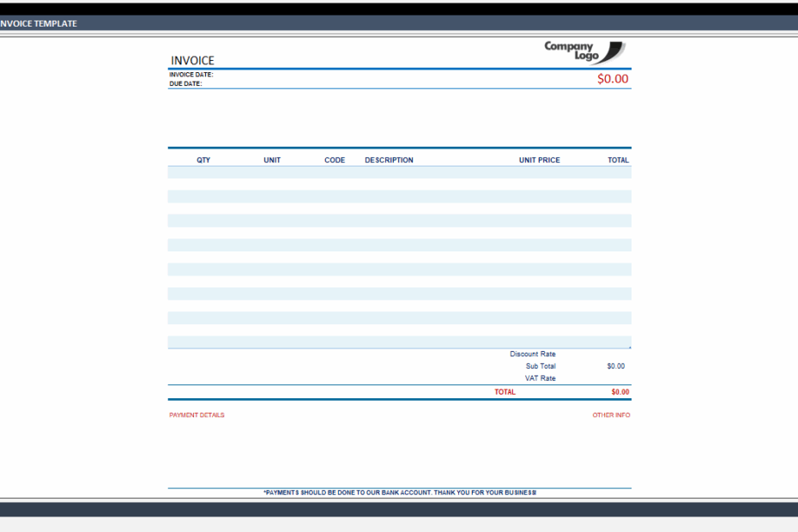The width and height of the screenshot is (798, 532).
Task: Click the INVOICE DATE field
Action: click(190, 76)
